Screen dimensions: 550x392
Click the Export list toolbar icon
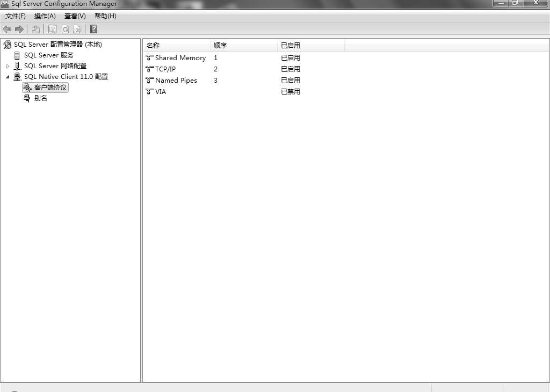[77, 29]
